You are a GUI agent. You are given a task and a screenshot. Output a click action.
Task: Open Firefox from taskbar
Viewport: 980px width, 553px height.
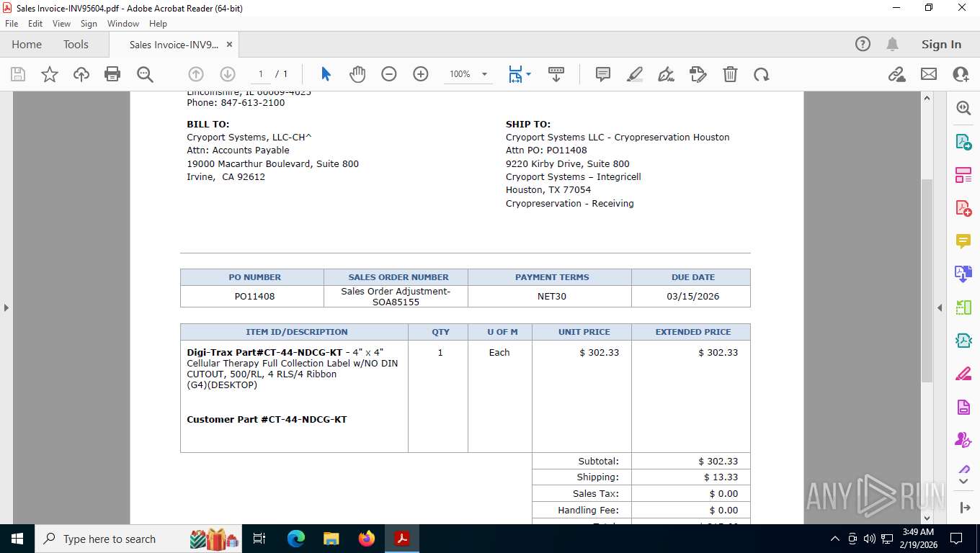click(367, 539)
